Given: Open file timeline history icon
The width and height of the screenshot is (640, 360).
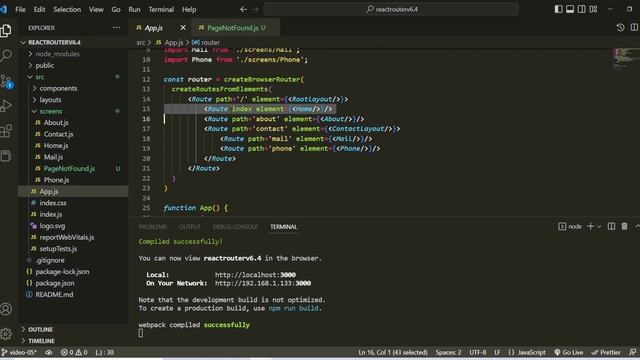Looking at the screenshot, I should [620, 27].
